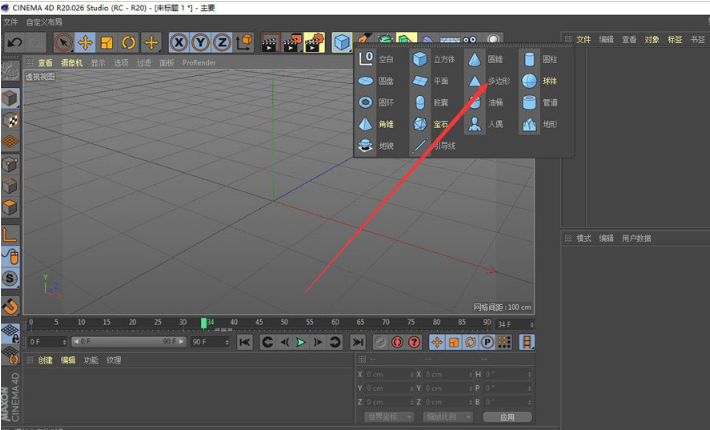710x430 pixels.
Task: Toggle the Y axis lock
Action: coord(200,42)
